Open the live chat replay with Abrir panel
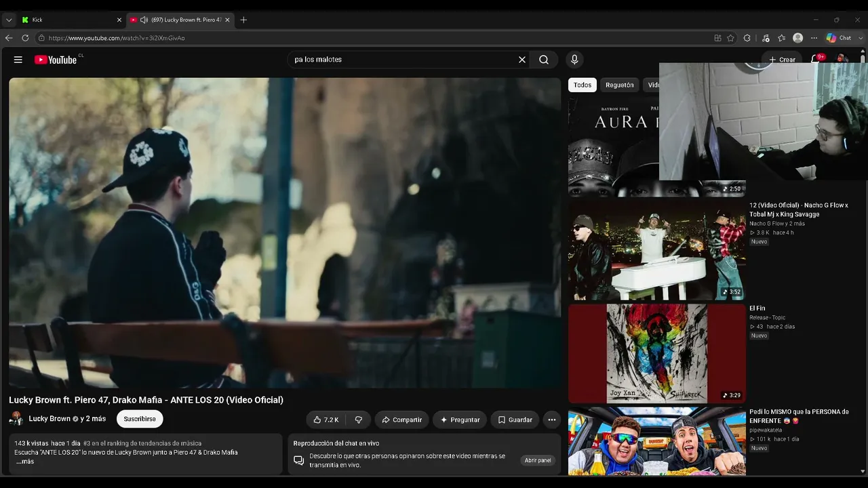The height and width of the screenshot is (488, 868). tap(538, 460)
